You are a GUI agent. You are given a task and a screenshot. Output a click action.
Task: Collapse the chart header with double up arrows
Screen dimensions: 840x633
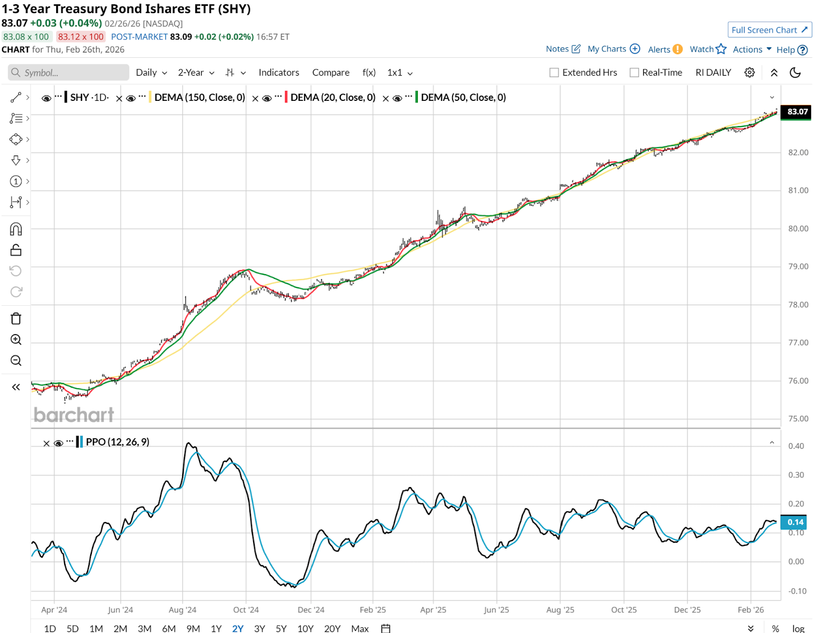[774, 72]
